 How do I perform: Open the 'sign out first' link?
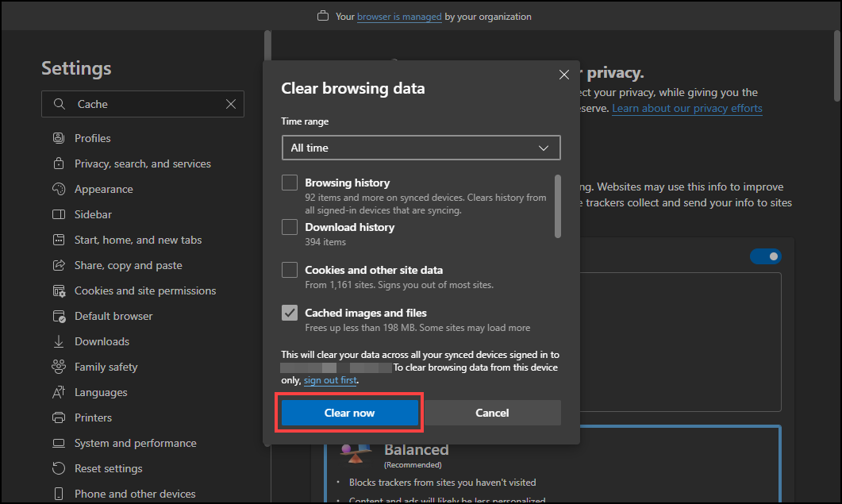330,381
